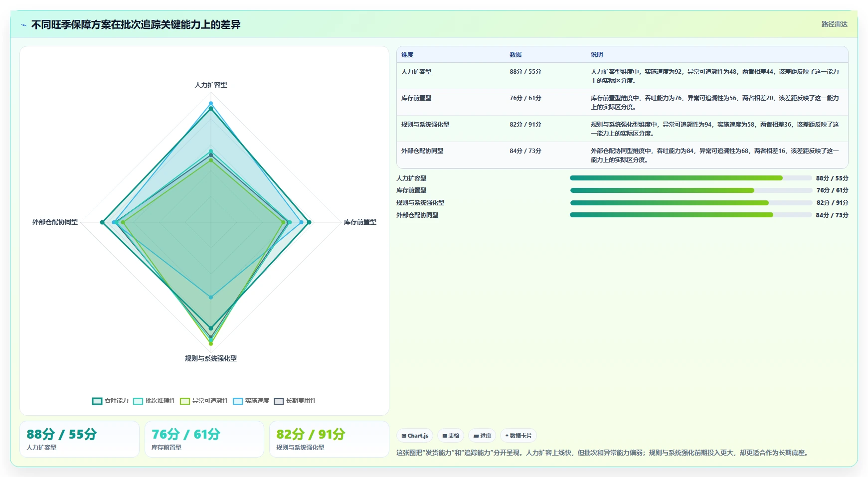Click the 规则与系统强化型 radar axis label
868x477 pixels.
coord(211,358)
